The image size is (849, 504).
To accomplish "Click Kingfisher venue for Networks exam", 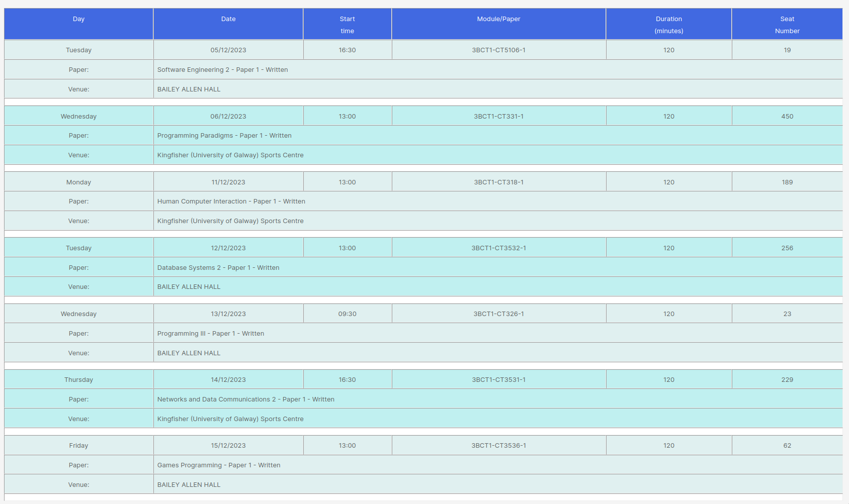I will [x=230, y=419].
